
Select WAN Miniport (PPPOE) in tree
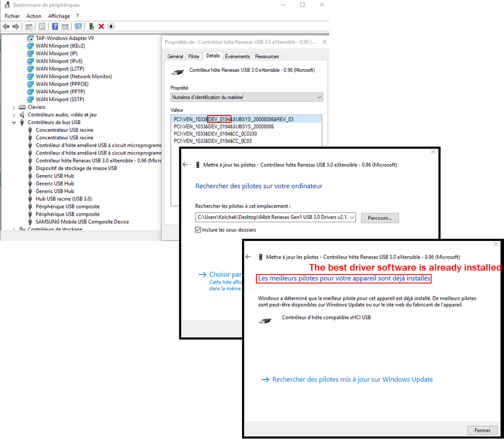click(x=62, y=84)
